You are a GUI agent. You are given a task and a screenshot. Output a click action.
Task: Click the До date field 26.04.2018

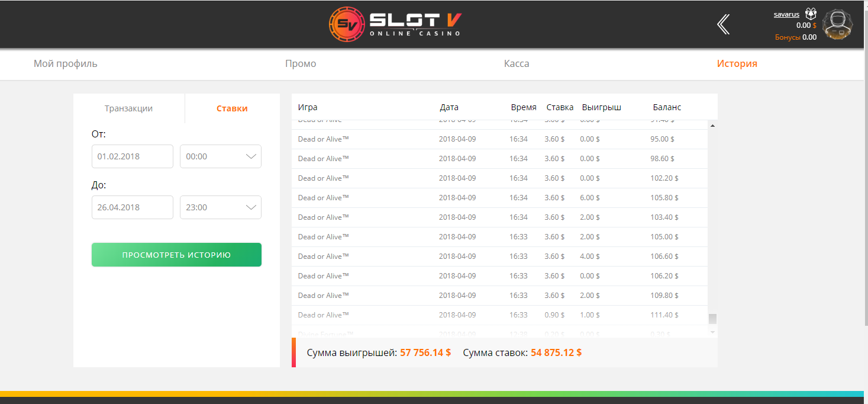pos(132,207)
